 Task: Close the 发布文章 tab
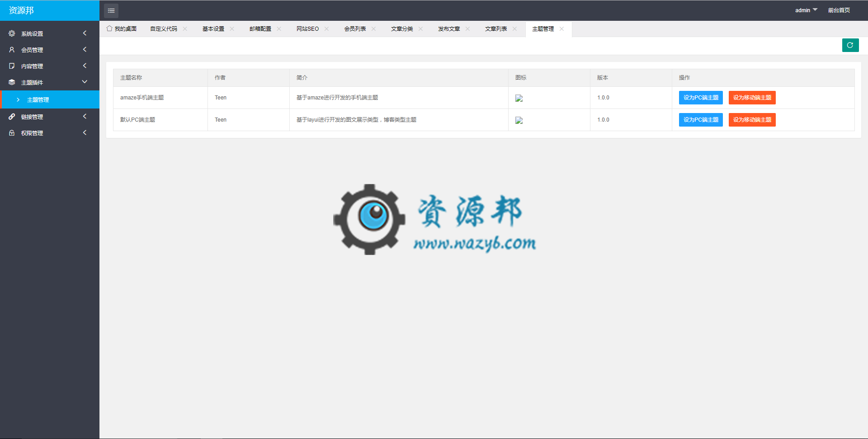click(x=467, y=29)
